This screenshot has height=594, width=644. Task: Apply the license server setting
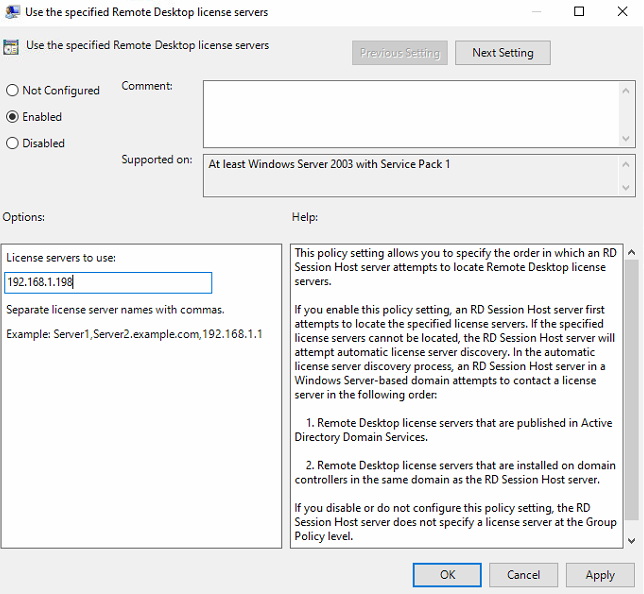click(x=600, y=575)
